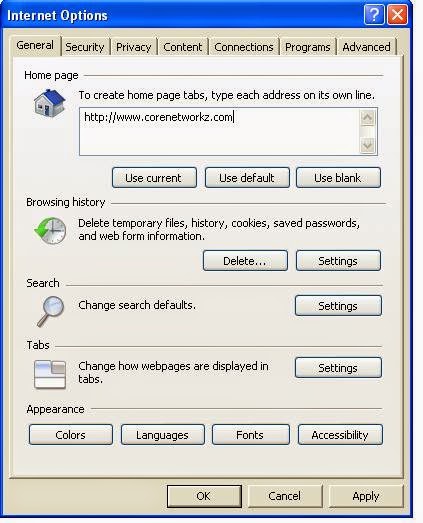Go to the Connections tab

coord(244,47)
